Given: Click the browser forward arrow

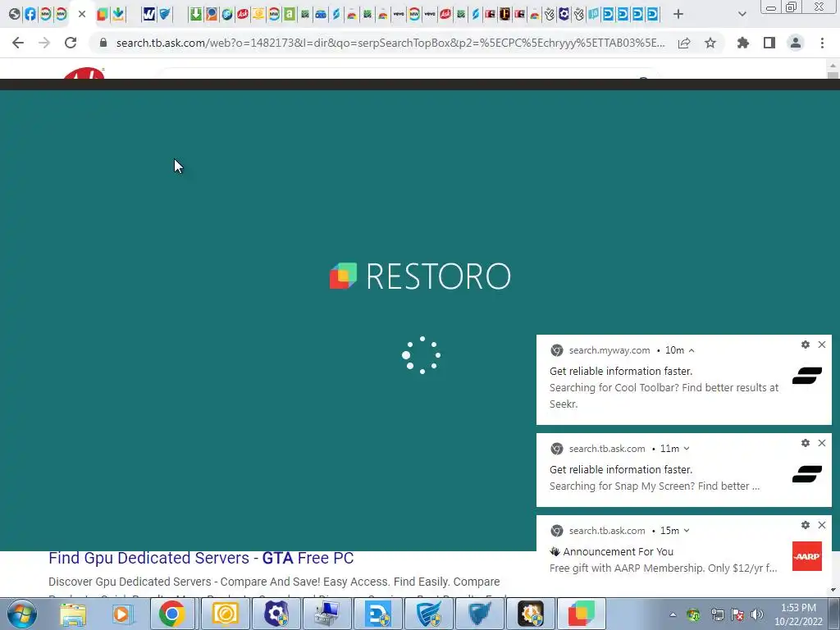Looking at the screenshot, I should pos(44,43).
